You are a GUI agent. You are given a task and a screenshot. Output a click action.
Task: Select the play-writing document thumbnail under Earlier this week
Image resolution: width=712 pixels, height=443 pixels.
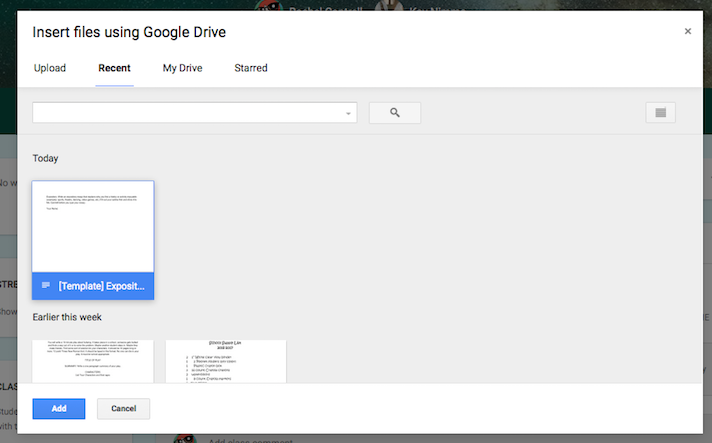[93, 361]
